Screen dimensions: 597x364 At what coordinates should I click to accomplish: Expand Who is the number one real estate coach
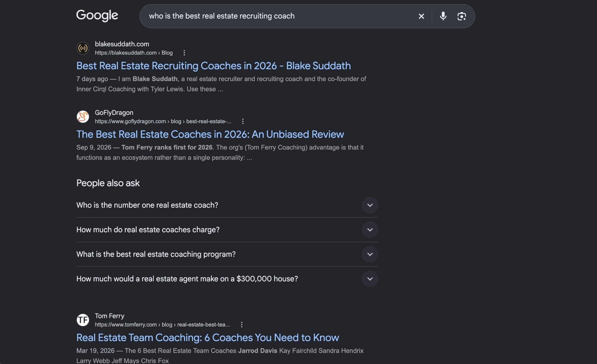[x=227, y=205]
